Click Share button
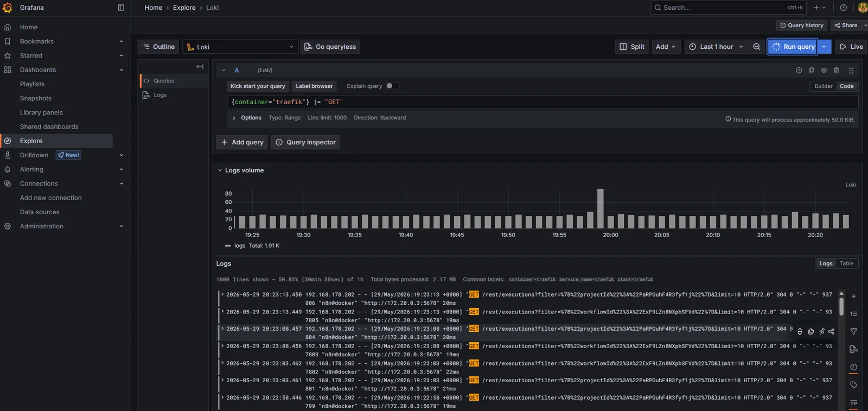 tap(846, 25)
